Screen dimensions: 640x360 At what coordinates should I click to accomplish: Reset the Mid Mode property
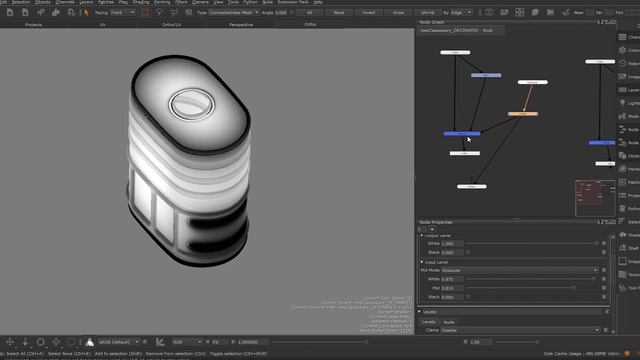[604, 270]
